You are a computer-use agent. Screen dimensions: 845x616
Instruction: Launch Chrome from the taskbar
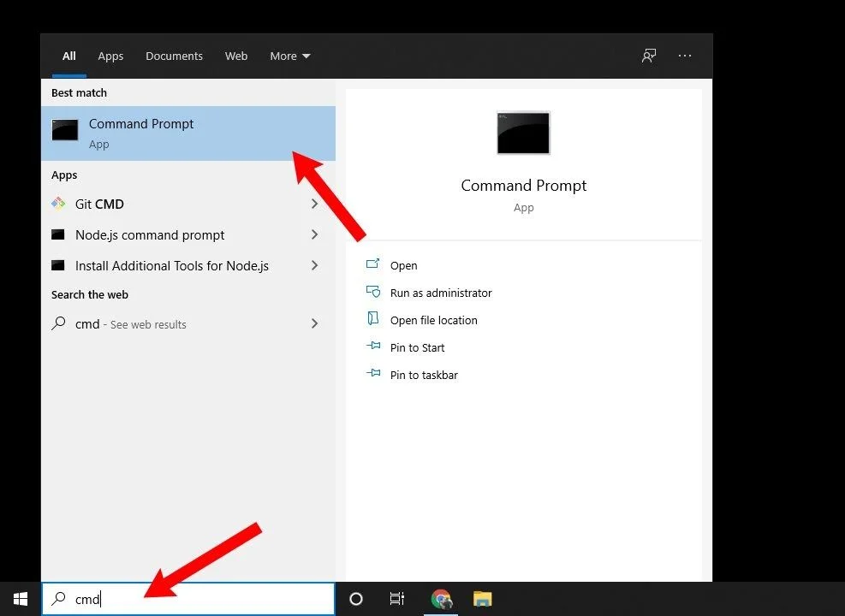coord(441,599)
